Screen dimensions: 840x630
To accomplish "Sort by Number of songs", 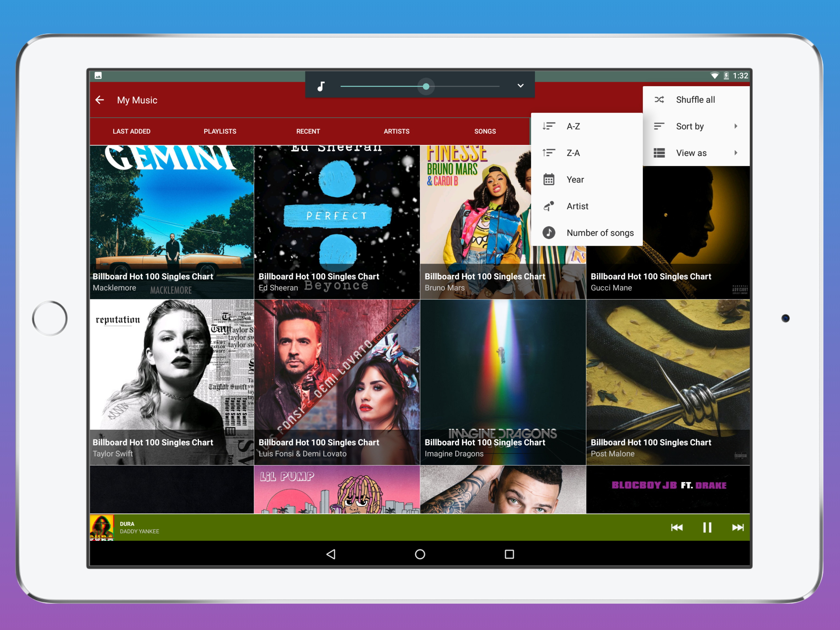I will 600,233.
